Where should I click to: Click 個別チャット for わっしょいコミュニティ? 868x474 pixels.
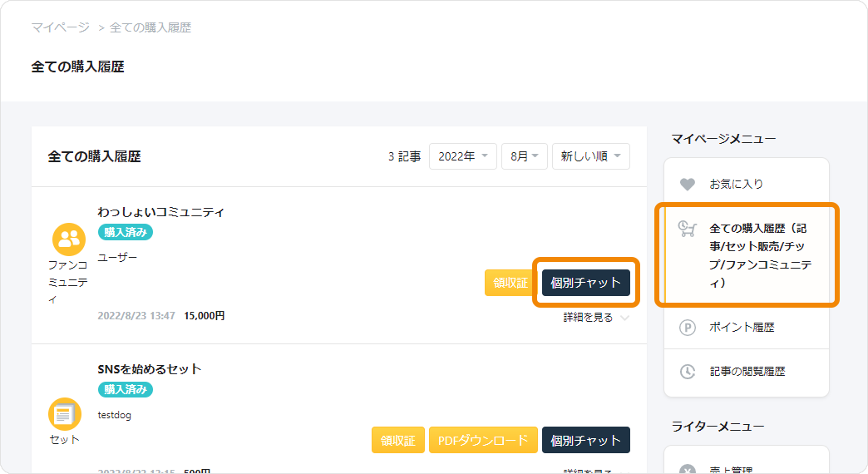tap(585, 283)
